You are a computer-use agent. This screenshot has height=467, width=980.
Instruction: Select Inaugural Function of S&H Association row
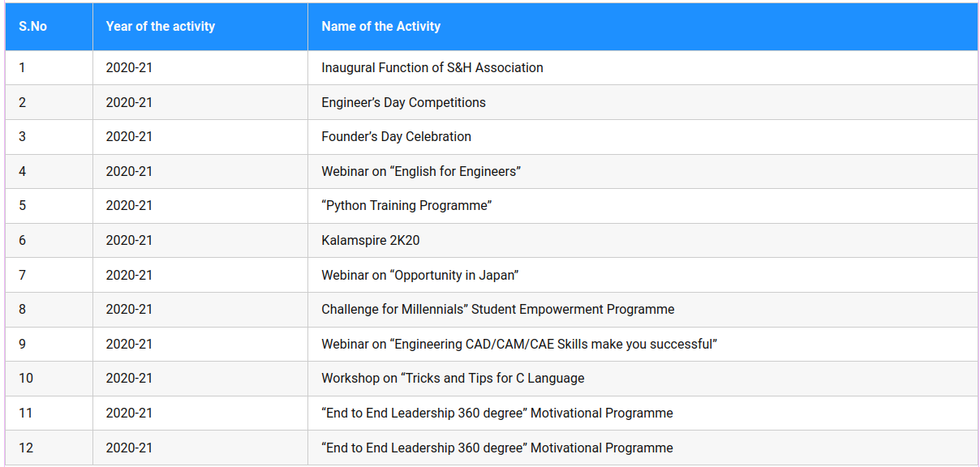pos(491,68)
